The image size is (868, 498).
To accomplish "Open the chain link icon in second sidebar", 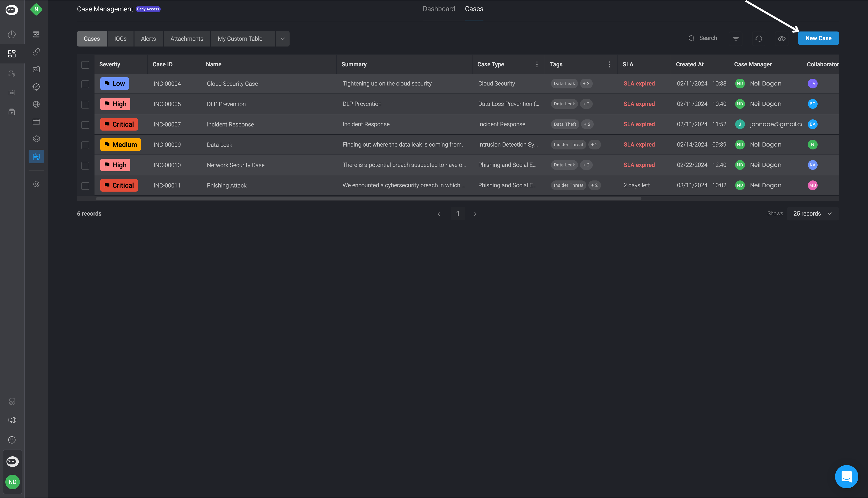I will (36, 52).
